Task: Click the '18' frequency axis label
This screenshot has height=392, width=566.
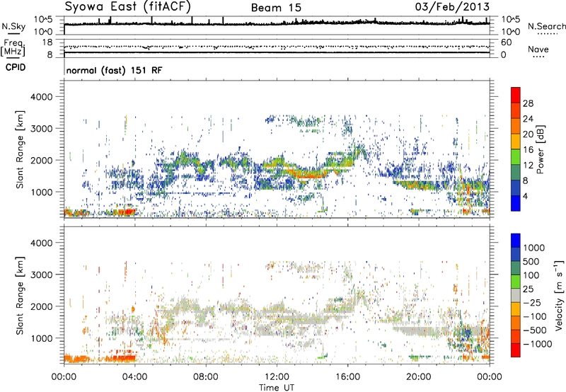Action: click(x=47, y=42)
